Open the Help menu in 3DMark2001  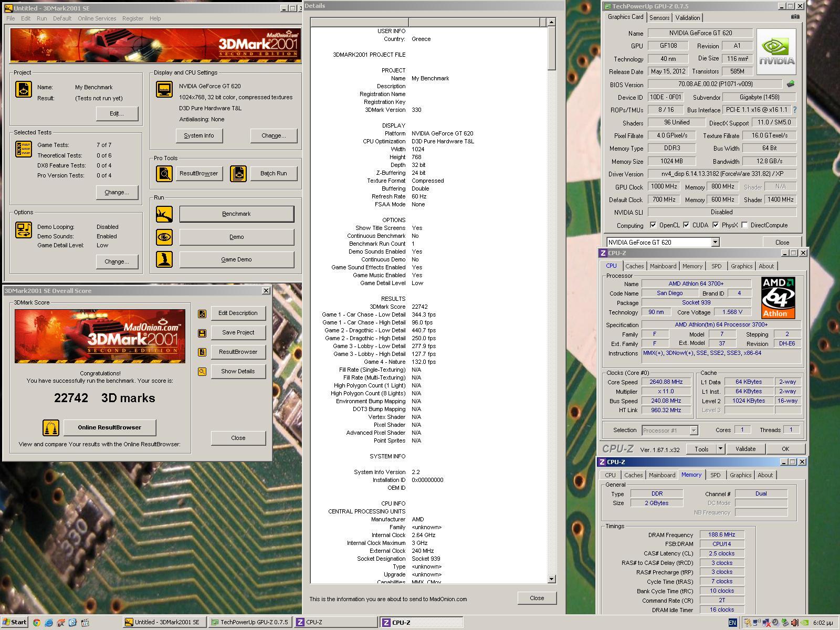coord(155,18)
